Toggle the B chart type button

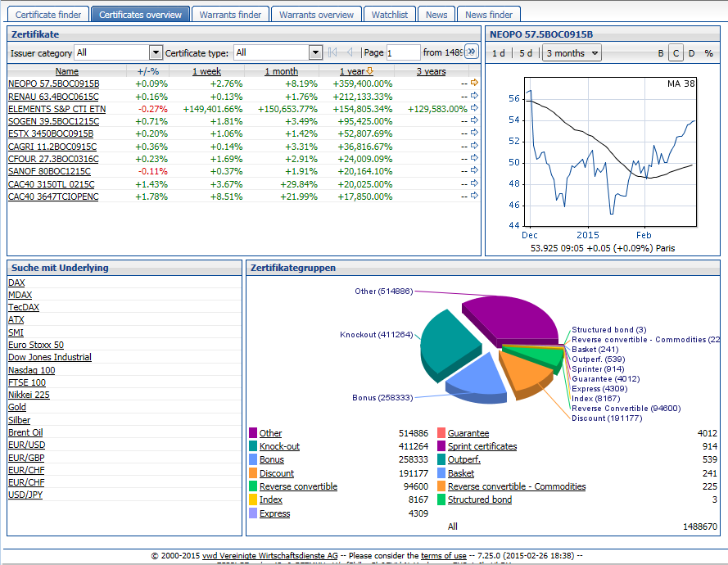click(x=661, y=53)
